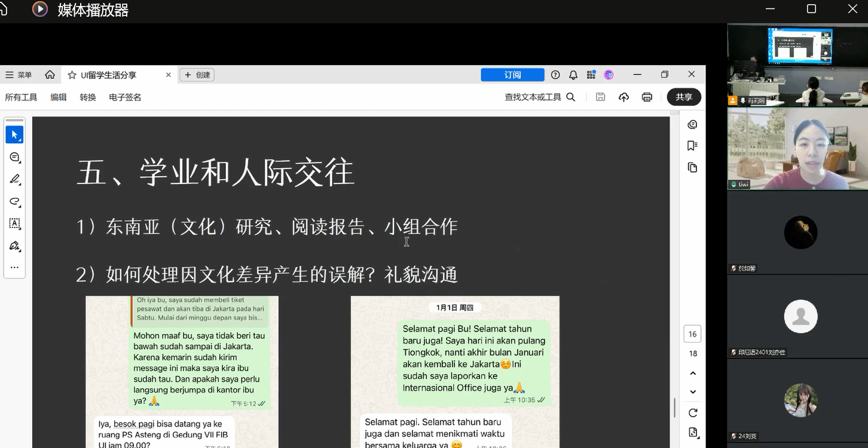Expand more tools via ellipsis button
Viewport: 868px width, 448px height.
coord(14,268)
